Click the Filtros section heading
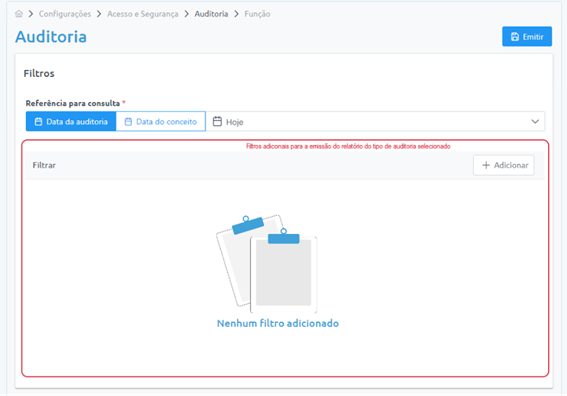Image resolution: width=567 pixels, height=396 pixels. pyautogui.click(x=39, y=73)
